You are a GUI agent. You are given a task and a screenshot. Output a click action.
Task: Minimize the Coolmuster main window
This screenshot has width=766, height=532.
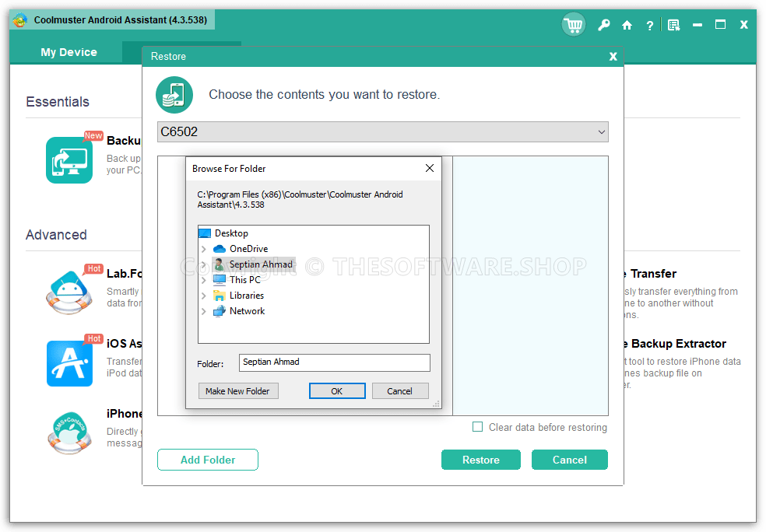697,25
